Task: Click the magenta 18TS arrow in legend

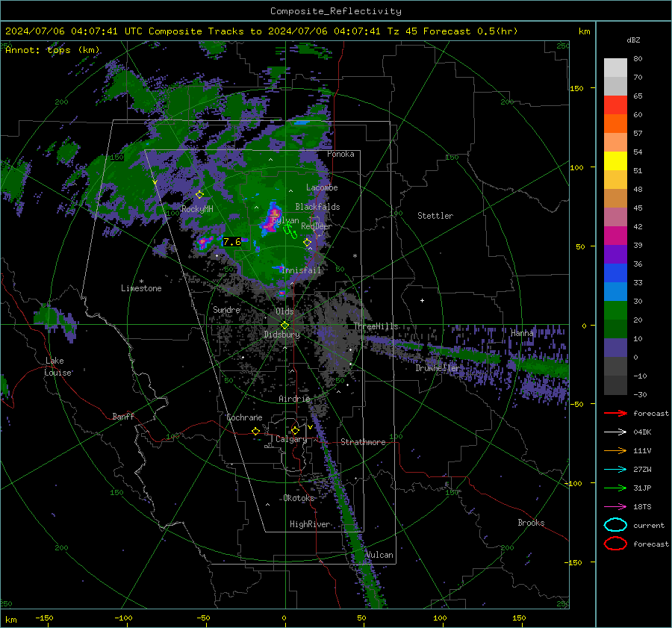Action: point(615,507)
